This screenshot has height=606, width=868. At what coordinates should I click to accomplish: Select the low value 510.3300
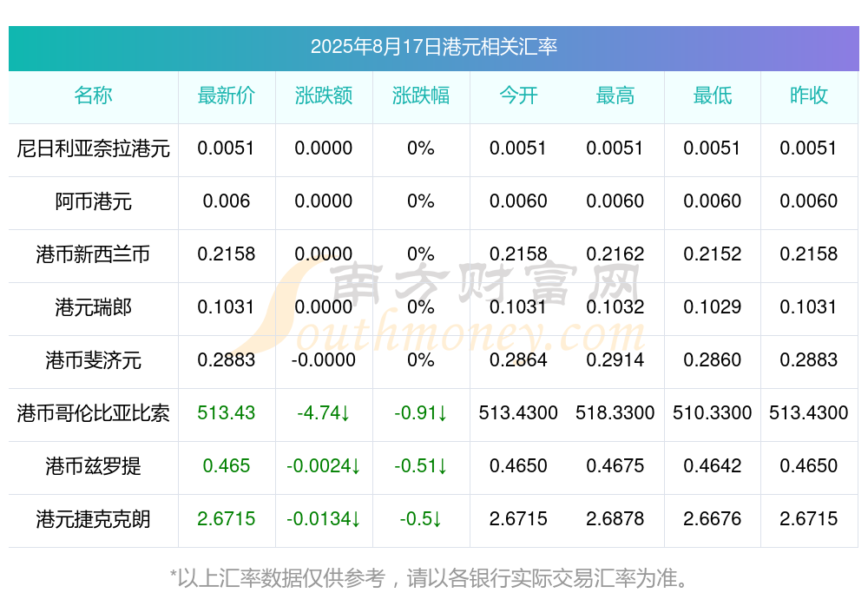click(x=713, y=413)
